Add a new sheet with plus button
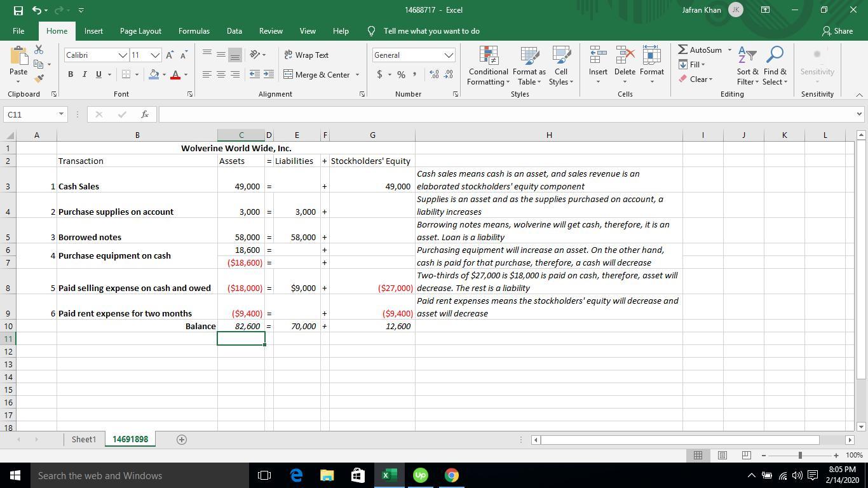The height and width of the screenshot is (488, 868). pyautogui.click(x=181, y=439)
